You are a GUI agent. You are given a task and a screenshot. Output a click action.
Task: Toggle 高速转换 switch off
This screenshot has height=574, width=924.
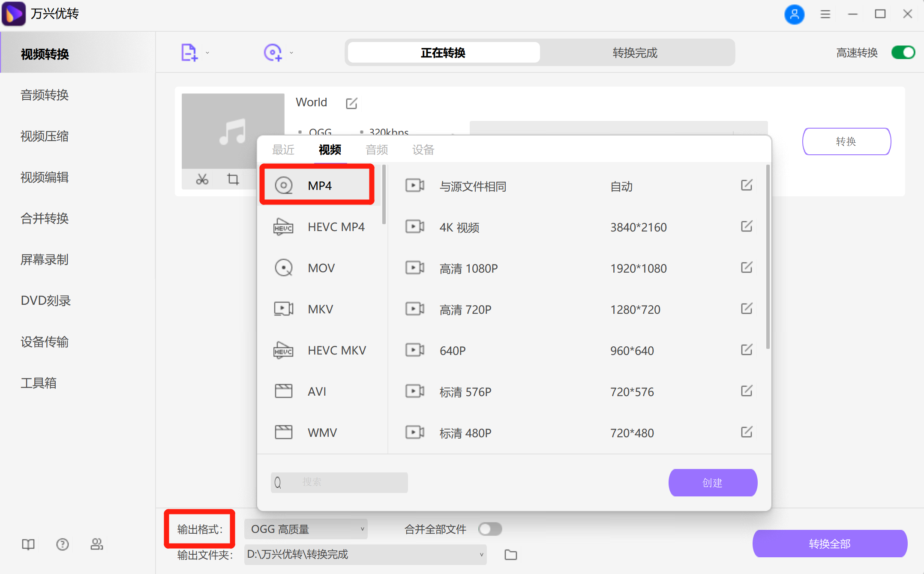[903, 53]
